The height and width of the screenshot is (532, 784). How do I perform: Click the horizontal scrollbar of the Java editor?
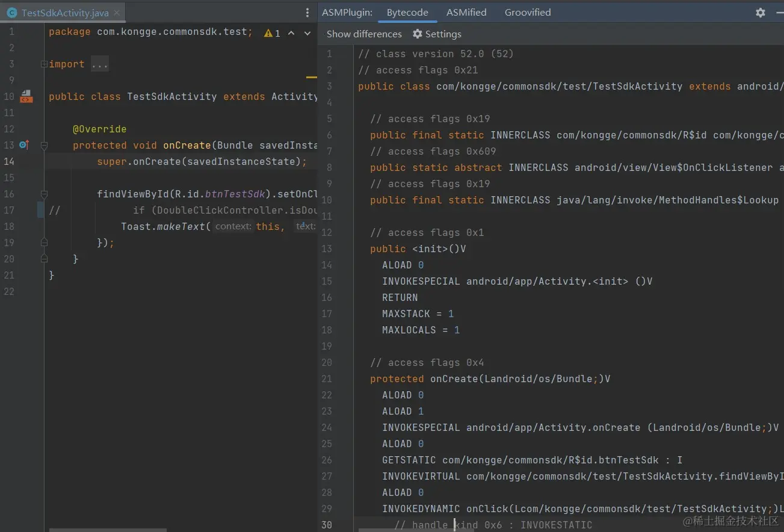pyautogui.click(x=108, y=530)
